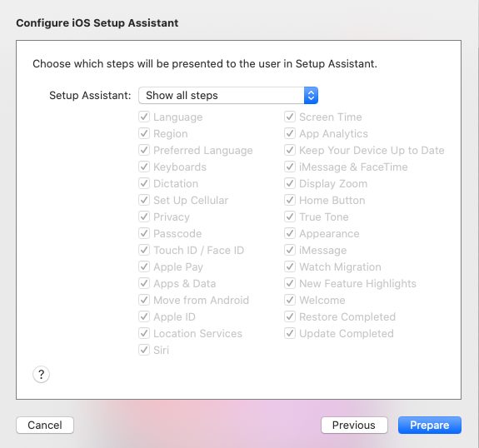
Task: Toggle the Update Completed checkbox
Action: click(290, 333)
